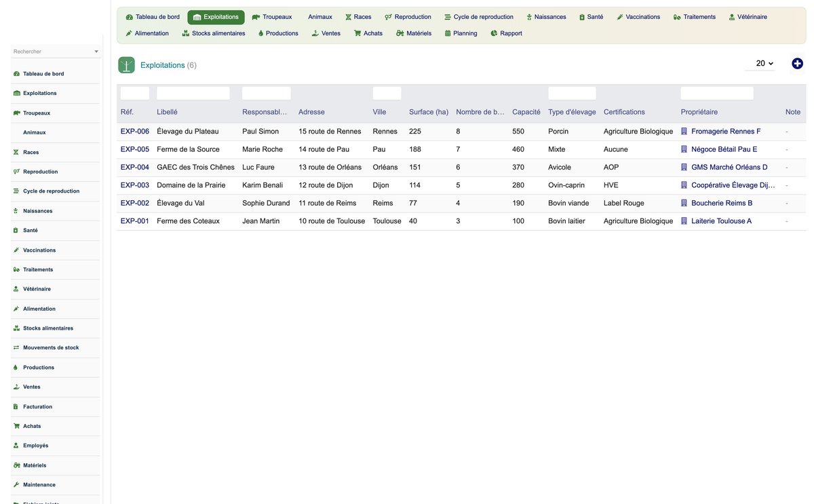Select the Ventes top tab
The image size is (814, 504).
coord(326,33)
